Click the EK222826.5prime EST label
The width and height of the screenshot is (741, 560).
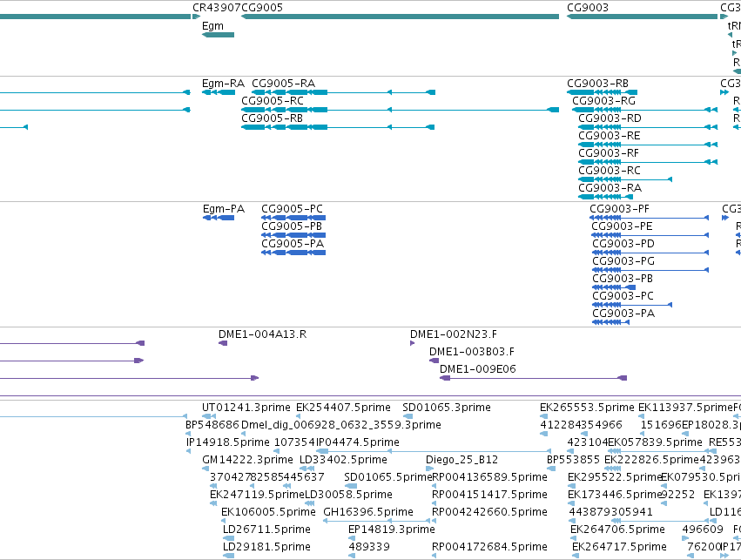click(x=651, y=460)
